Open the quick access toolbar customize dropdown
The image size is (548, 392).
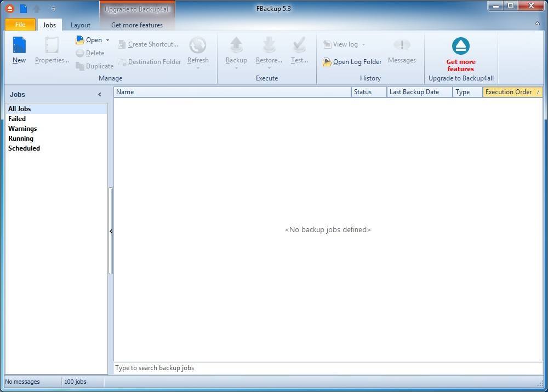click(x=53, y=8)
